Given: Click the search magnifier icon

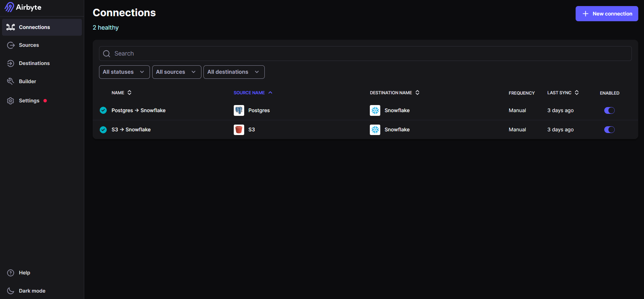Looking at the screenshot, I should 107,54.
